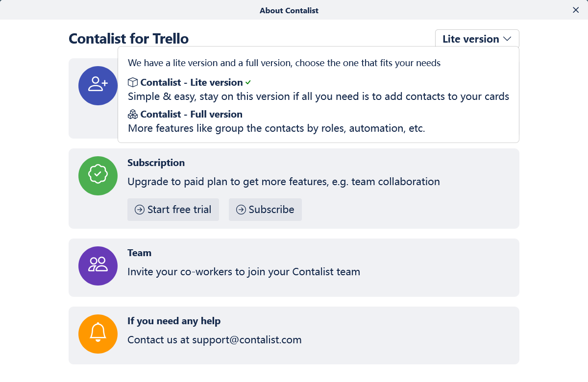This screenshot has height=382, width=588.
Task: Click the stacked cubes Full version icon
Action: point(133,114)
